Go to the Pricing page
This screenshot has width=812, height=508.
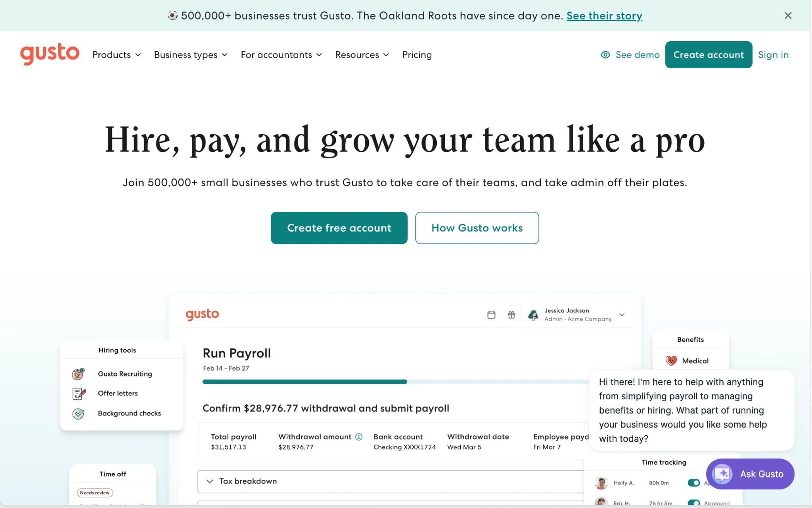(x=417, y=55)
